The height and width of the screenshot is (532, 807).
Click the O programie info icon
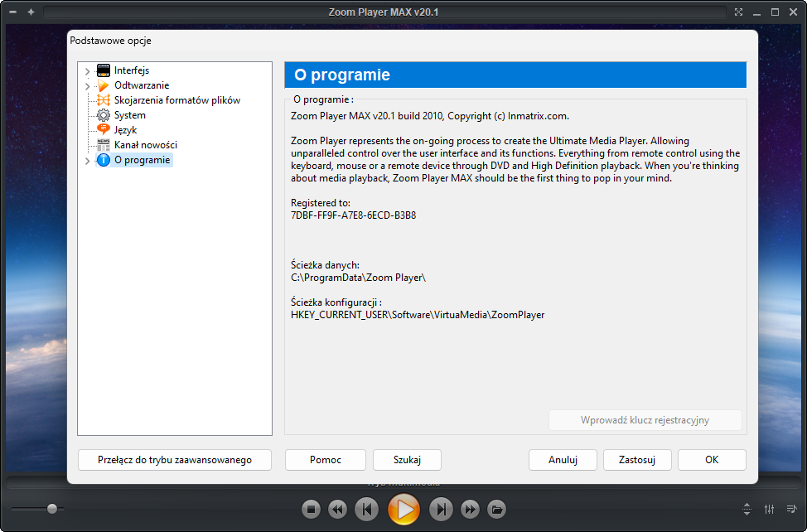point(104,160)
